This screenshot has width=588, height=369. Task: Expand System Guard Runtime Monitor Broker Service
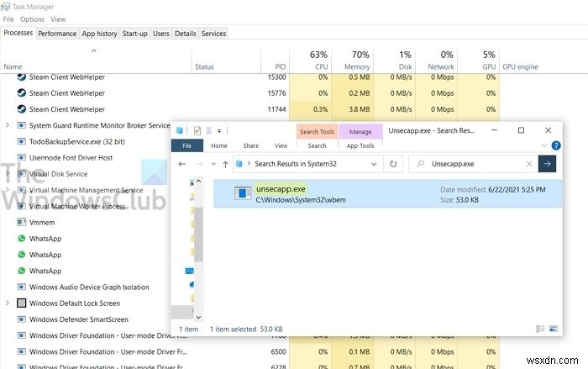coord(7,125)
